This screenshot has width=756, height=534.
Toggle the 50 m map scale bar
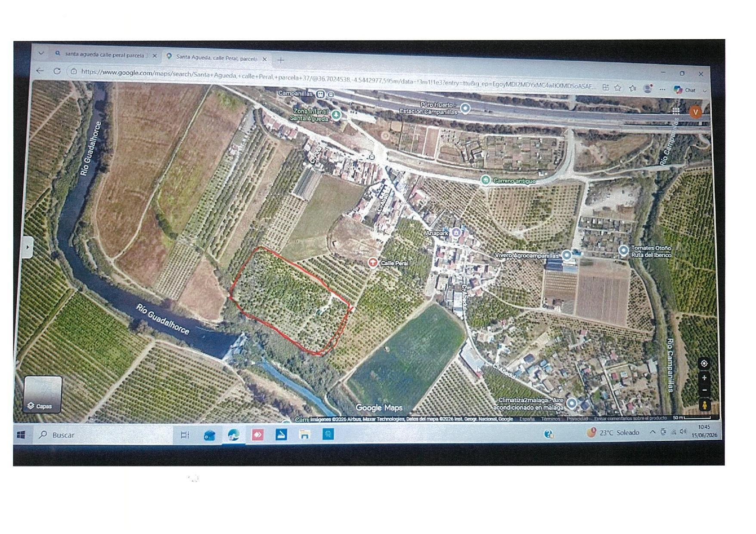(691, 418)
